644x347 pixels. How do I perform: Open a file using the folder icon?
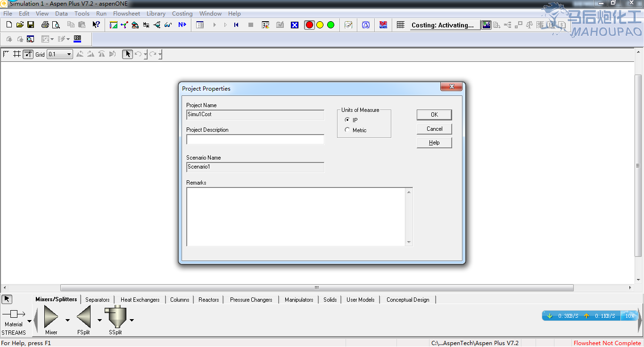tap(20, 25)
